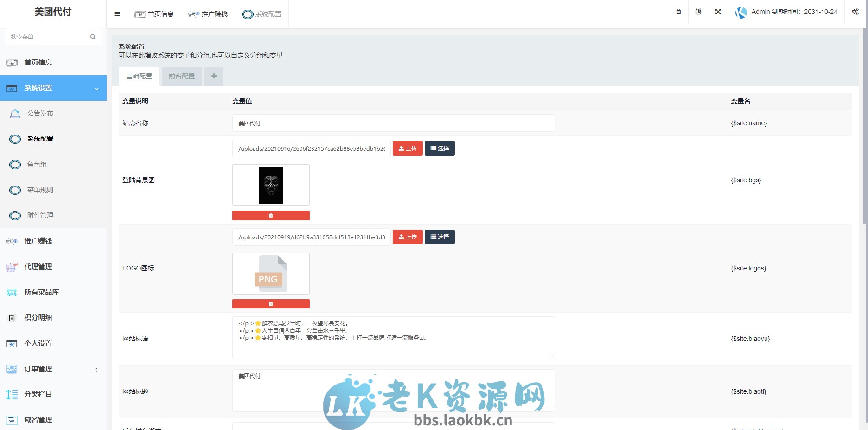868x430 pixels.
Task: Click the 上传 upload button for LOGO图标
Action: click(407, 237)
